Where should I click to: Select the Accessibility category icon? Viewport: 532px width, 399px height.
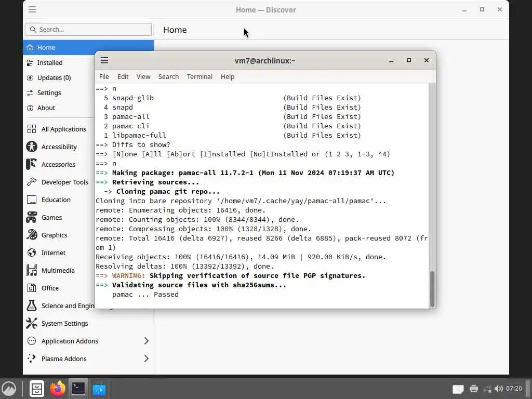click(32, 147)
